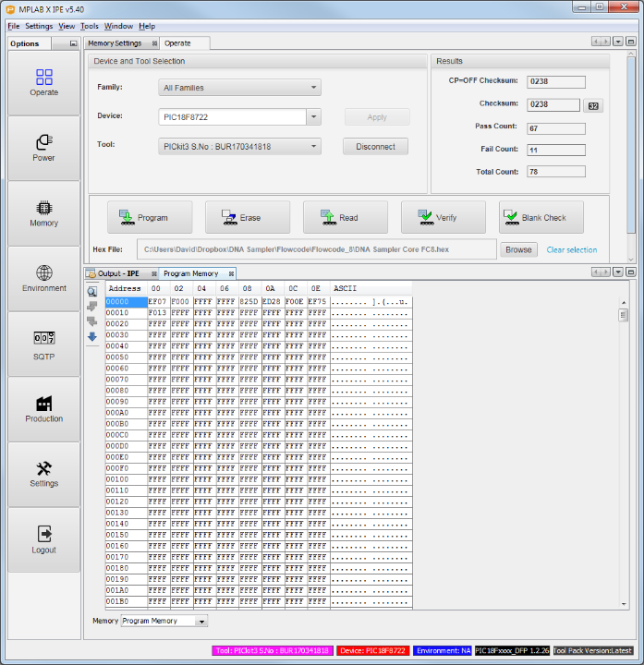Open the Memory options panel
Image resolution: width=644 pixels, height=665 pixels.
tap(43, 213)
